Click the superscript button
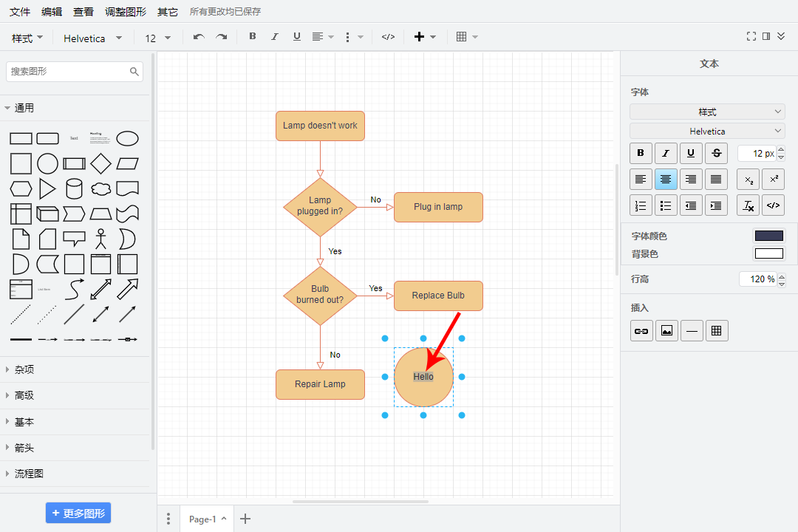The width and height of the screenshot is (798, 532). coord(774,179)
